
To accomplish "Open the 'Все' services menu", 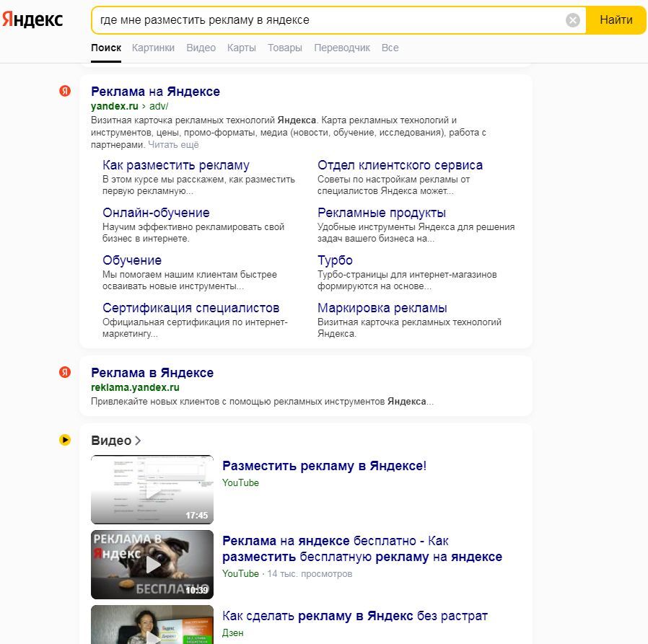I will pos(390,48).
